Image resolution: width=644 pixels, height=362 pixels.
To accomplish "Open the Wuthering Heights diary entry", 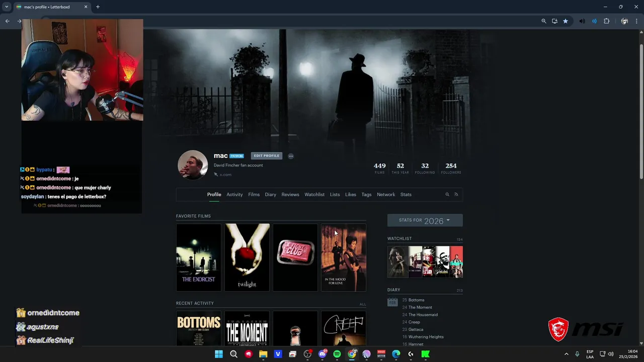I will pyautogui.click(x=426, y=337).
